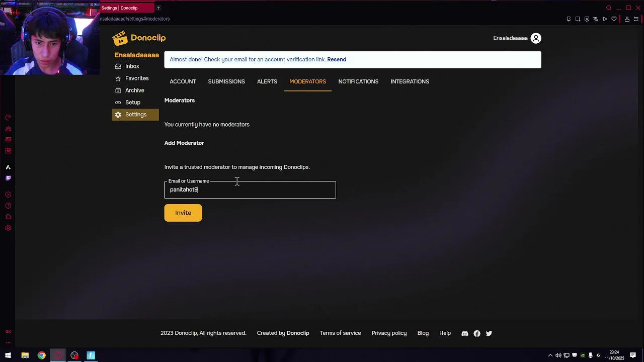The height and width of the screenshot is (362, 644).
Task: Switch to the Submissions tab
Action: (x=226, y=81)
